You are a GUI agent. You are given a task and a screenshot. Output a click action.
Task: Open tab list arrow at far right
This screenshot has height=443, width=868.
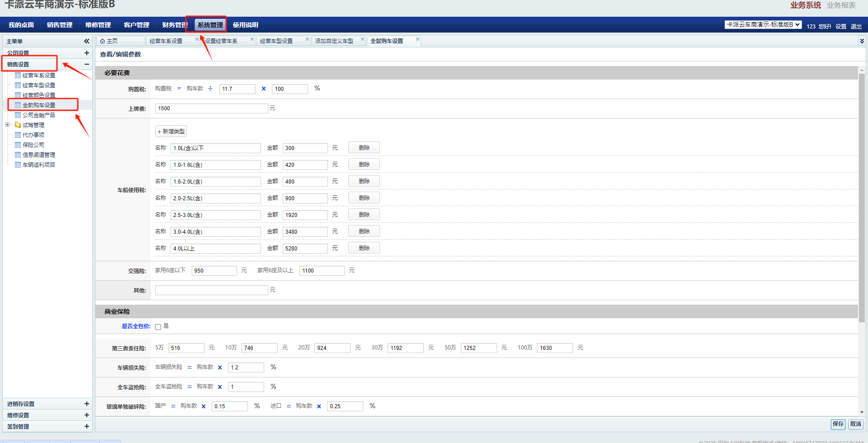[x=862, y=41]
